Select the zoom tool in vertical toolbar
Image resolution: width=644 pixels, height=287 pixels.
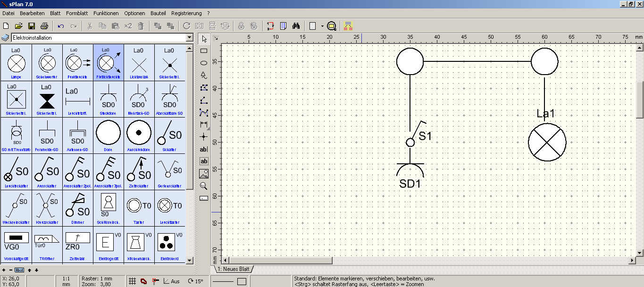204,186
